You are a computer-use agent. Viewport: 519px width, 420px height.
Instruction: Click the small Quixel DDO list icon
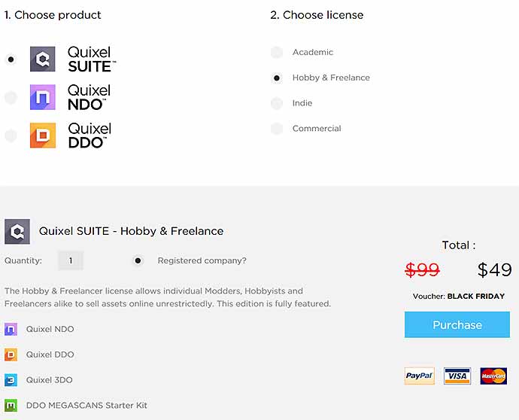[x=11, y=355]
